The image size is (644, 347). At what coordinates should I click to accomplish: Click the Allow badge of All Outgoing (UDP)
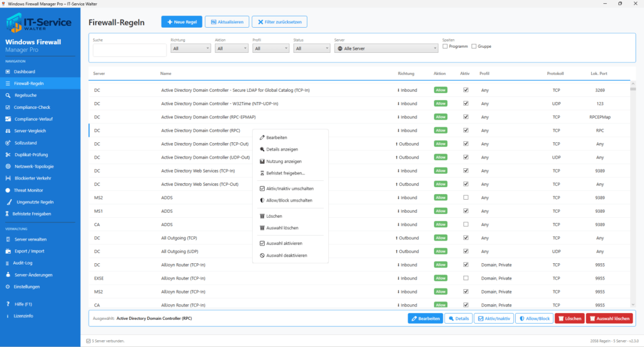click(441, 252)
